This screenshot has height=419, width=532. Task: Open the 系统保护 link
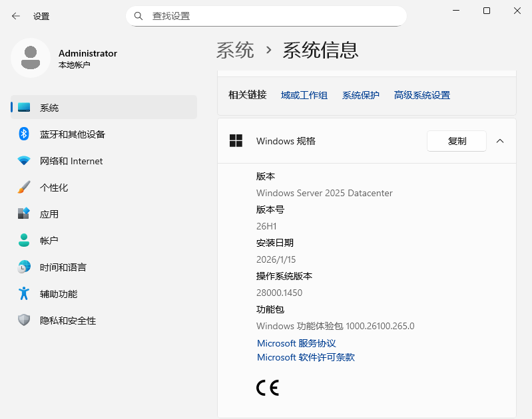[x=361, y=95]
